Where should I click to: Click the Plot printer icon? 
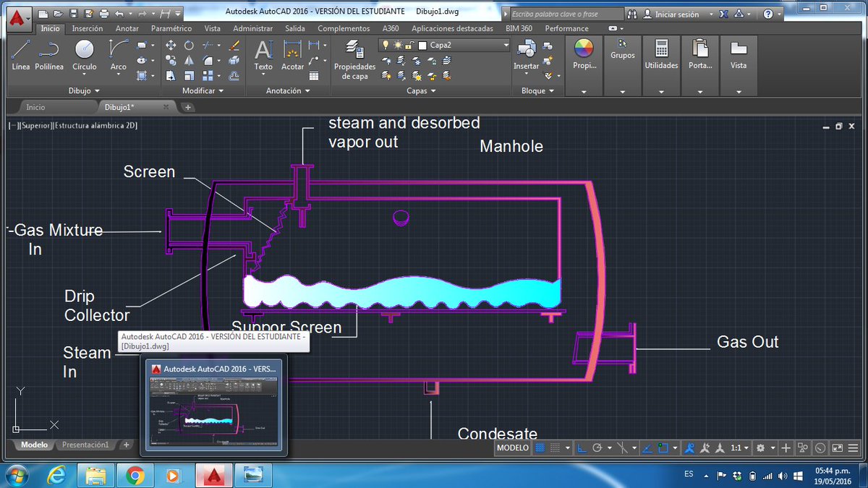tap(103, 13)
